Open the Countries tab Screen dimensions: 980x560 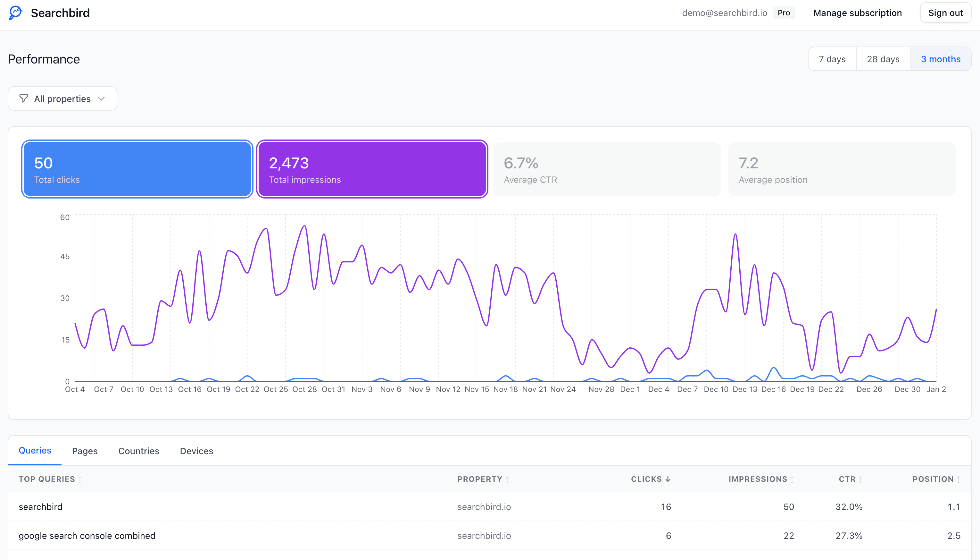(x=138, y=451)
